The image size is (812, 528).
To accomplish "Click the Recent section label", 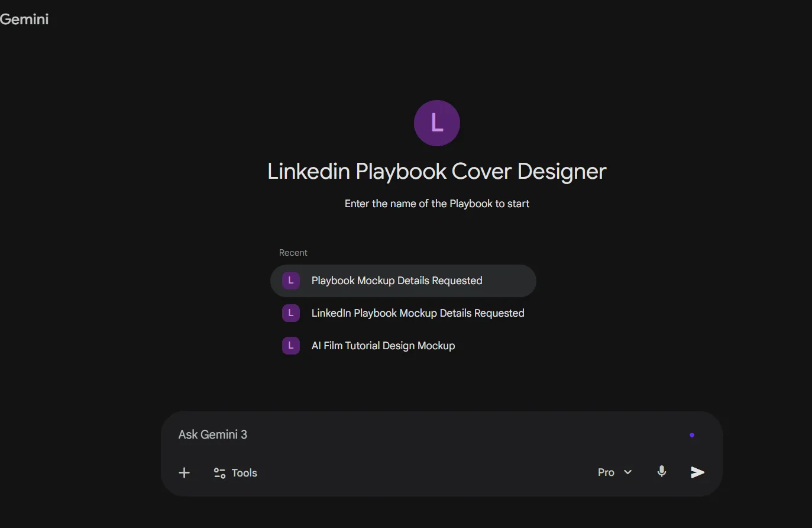I will 293,253.
